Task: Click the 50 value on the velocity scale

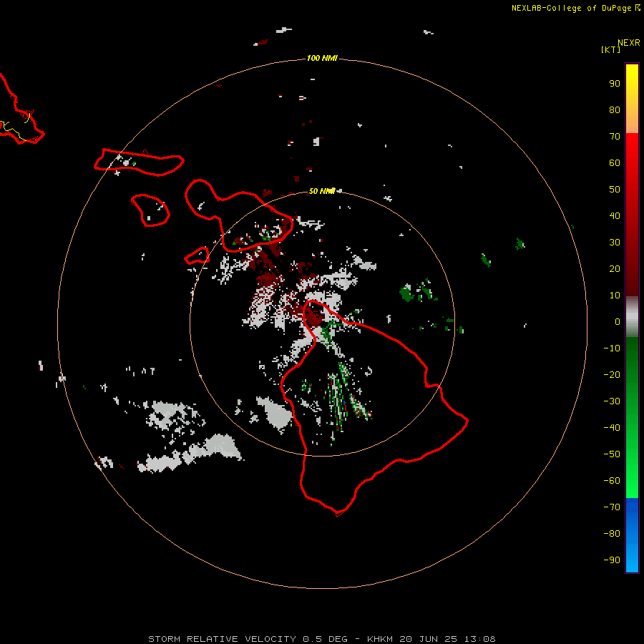Action: pos(615,190)
